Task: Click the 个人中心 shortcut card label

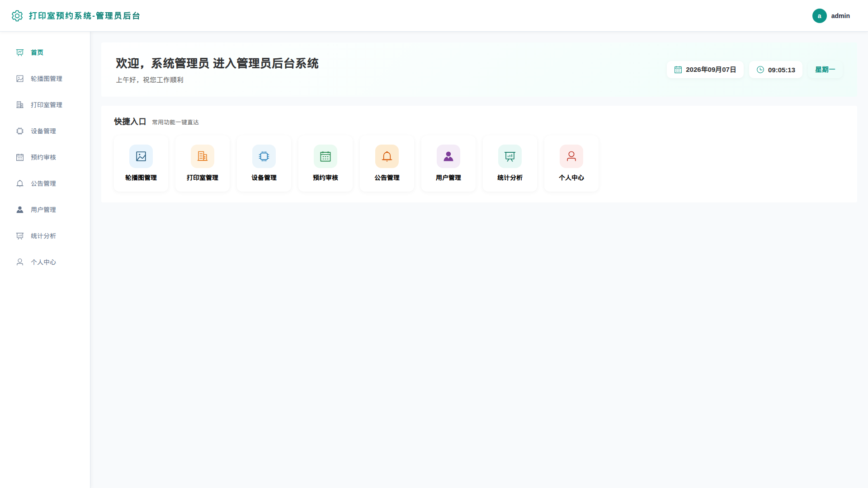Action: [x=571, y=178]
